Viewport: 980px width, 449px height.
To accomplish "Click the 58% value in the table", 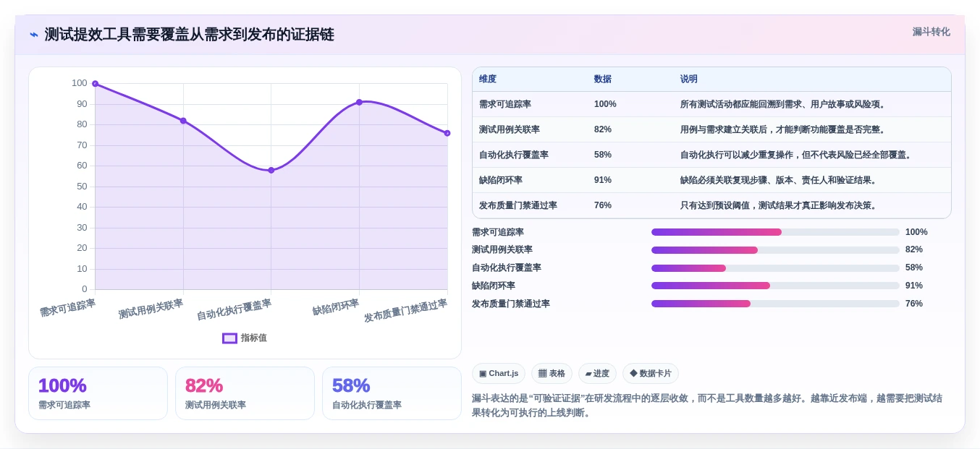I will pyautogui.click(x=603, y=155).
